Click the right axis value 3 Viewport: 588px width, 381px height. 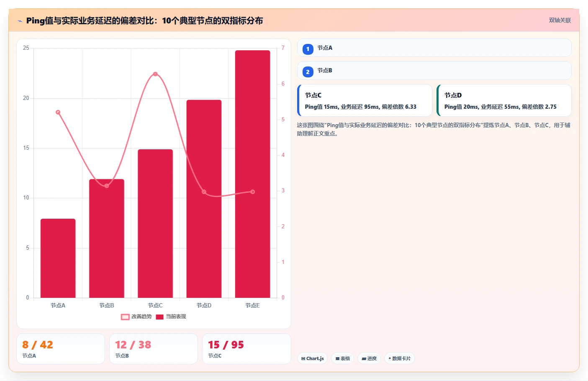tap(283, 191)
